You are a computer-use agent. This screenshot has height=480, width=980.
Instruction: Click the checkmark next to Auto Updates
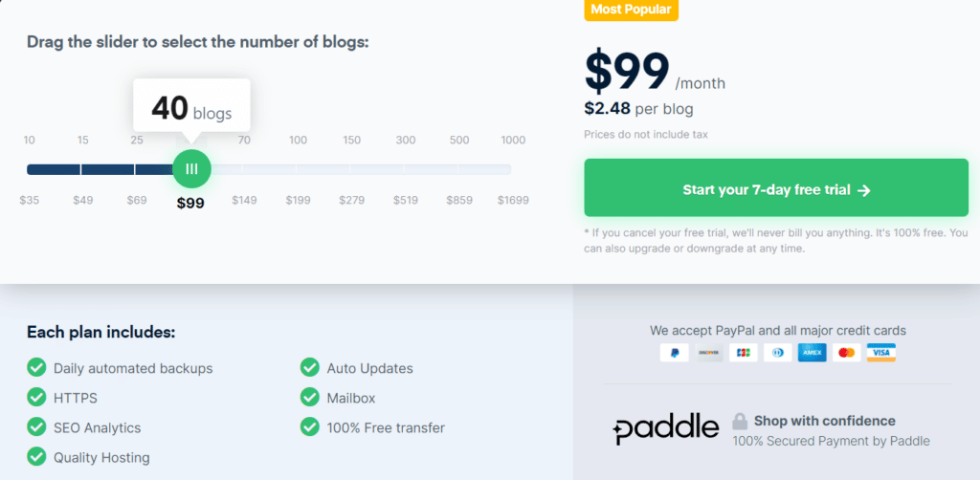tap(310, 368)
